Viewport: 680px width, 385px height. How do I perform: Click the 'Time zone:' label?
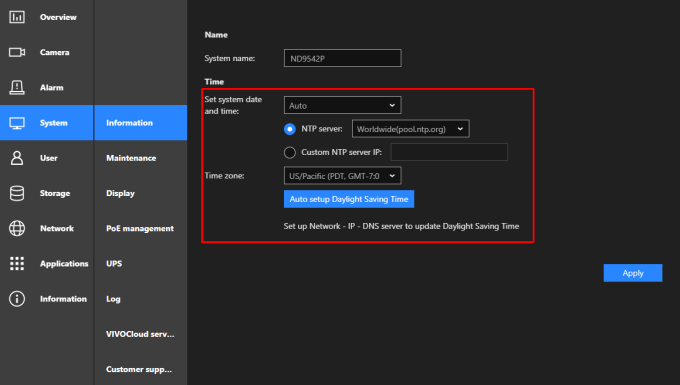click(x=224, y=176)
